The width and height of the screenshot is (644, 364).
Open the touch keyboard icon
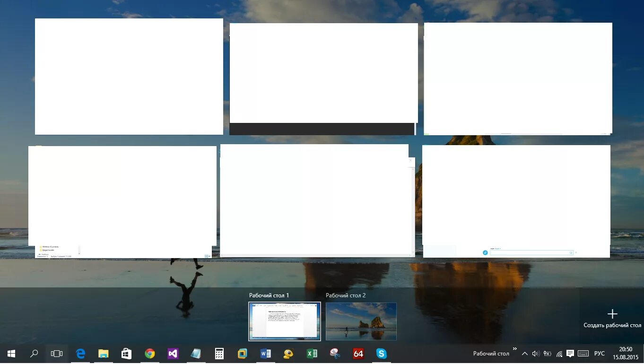click(583, 353)
